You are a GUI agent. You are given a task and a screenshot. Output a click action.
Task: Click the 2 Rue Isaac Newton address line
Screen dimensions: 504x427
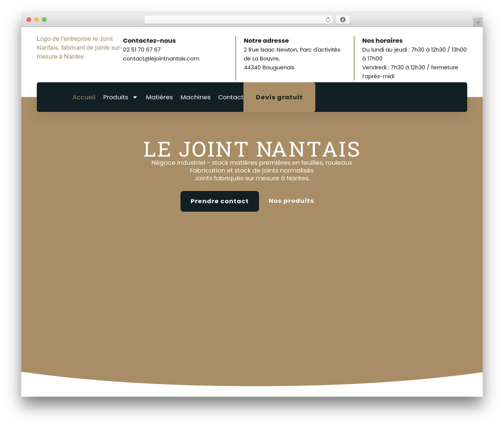point(292,54)
